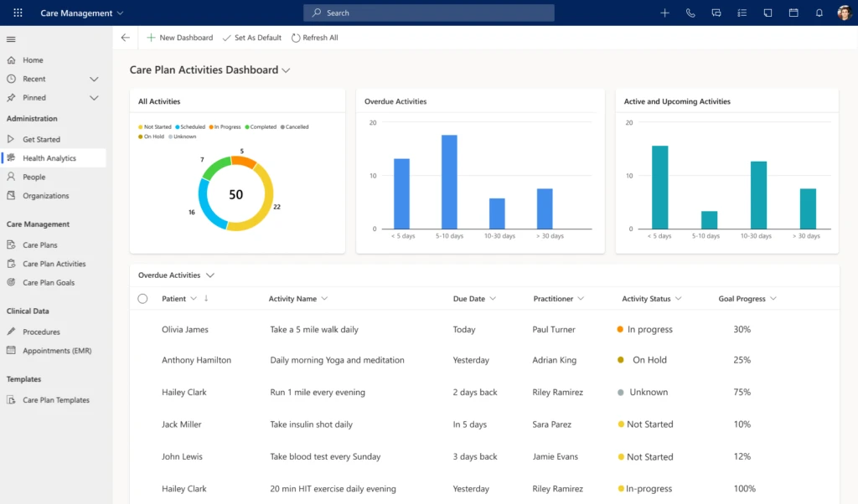Viewport: 858px width, 504px height.
Task: Open the Activity Status column filter
Action: pos(679,298)
